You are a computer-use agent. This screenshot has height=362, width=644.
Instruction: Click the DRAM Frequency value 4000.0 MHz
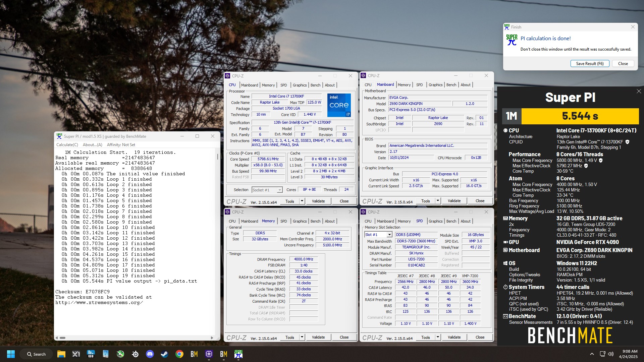coord(304,259)
